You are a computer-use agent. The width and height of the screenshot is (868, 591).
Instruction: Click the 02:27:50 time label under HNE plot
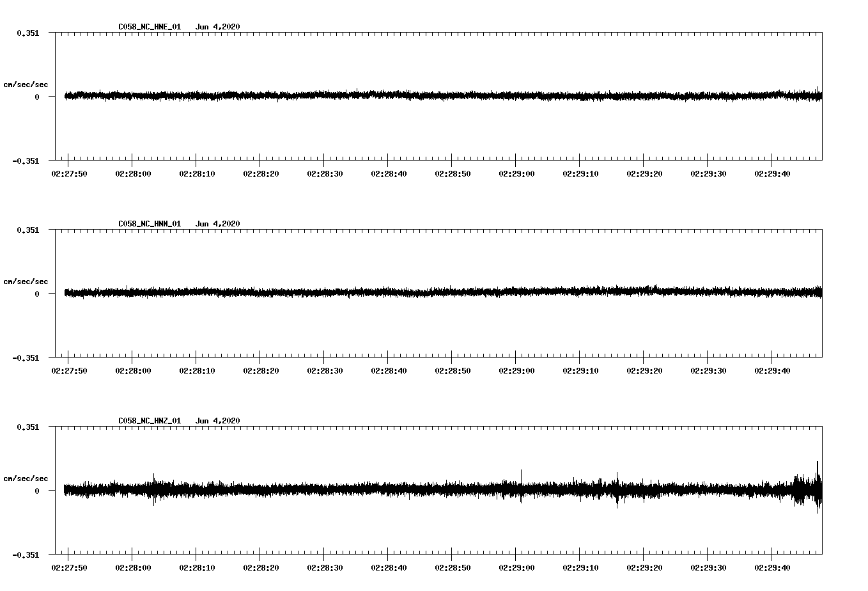tap(69, 174)
